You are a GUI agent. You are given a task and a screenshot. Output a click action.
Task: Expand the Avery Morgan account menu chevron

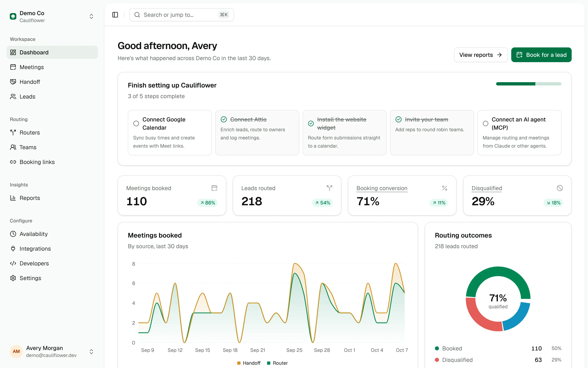91,351
